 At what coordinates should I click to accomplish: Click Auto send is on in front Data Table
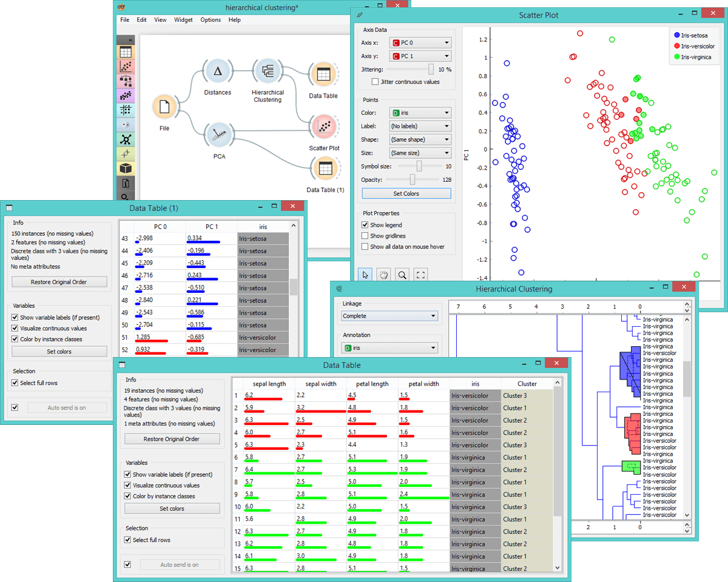(x=180, y=564)
